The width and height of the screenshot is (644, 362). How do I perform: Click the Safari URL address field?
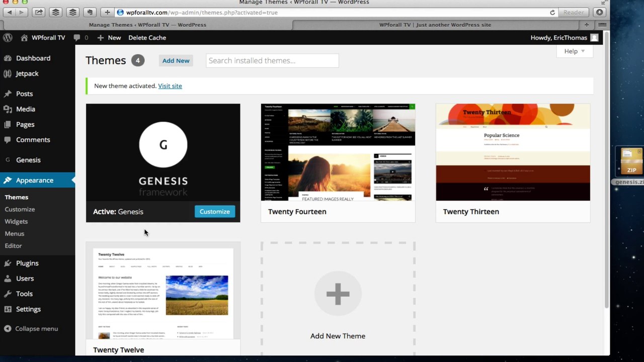click(332, 13)
